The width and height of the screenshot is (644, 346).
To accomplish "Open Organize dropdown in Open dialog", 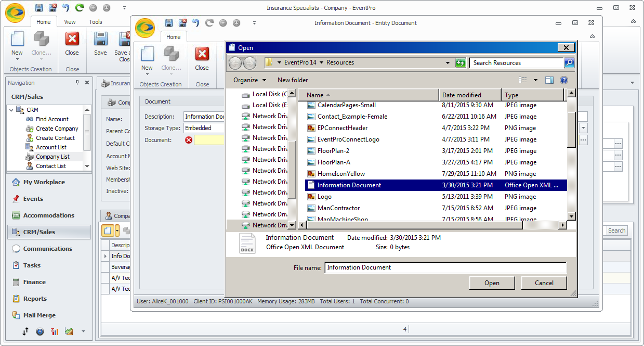I will 249,80.
